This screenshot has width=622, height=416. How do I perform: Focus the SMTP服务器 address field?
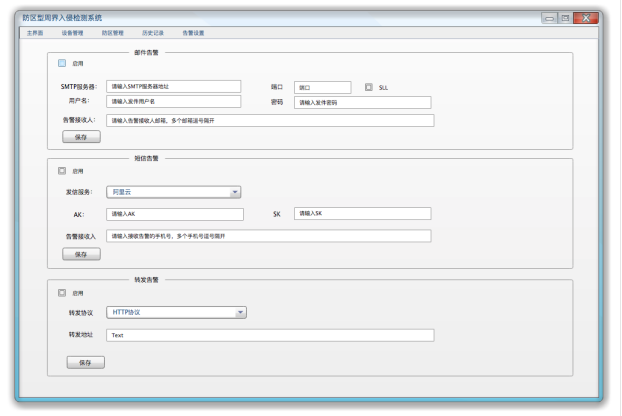pos(174,86)
